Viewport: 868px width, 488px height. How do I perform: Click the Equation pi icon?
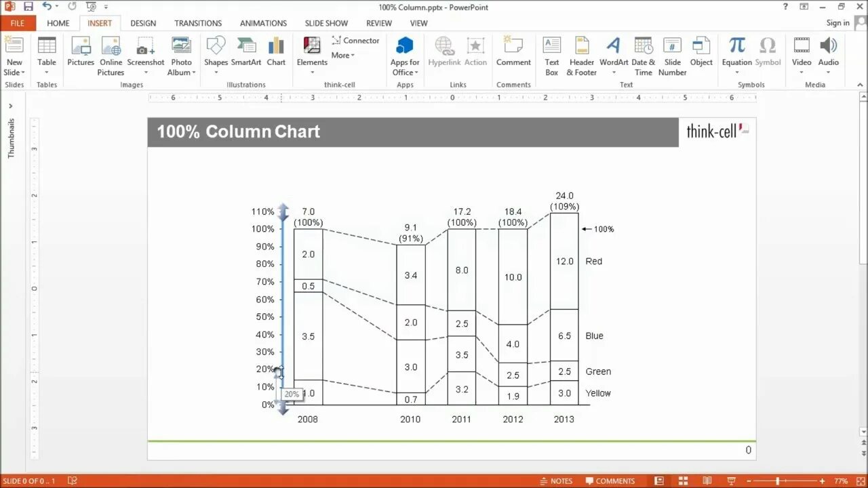[737, 45]
